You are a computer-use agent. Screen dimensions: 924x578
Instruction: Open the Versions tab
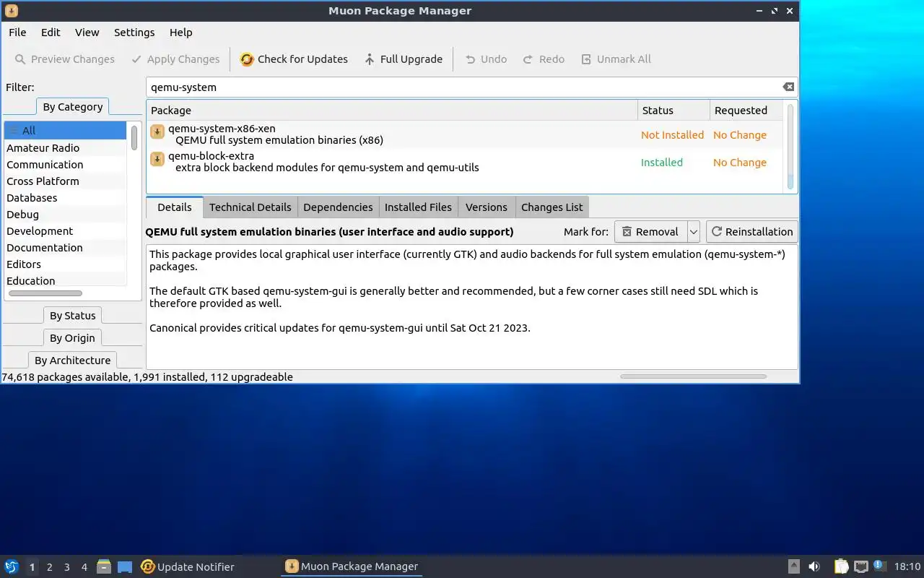coord(486,207)
